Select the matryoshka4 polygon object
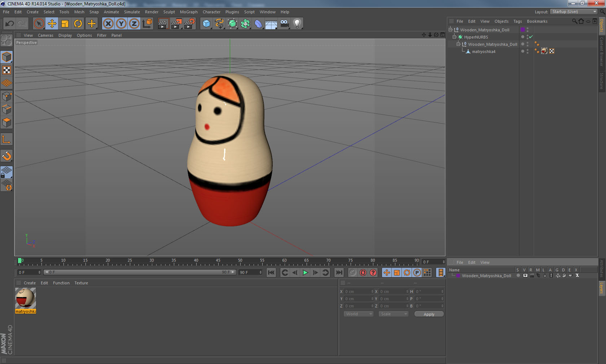606x364 pixels. pyautogui.click(x=483, y=52)
